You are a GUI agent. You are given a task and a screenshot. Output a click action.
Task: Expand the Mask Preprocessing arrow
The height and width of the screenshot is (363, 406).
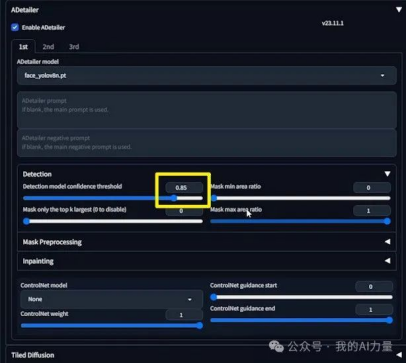[387, 242]
